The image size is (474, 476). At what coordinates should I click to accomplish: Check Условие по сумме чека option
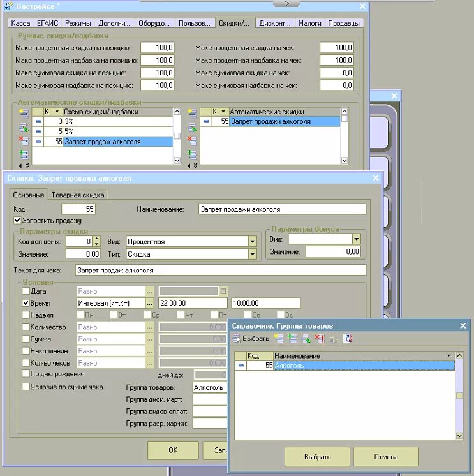tap(26, 387)
